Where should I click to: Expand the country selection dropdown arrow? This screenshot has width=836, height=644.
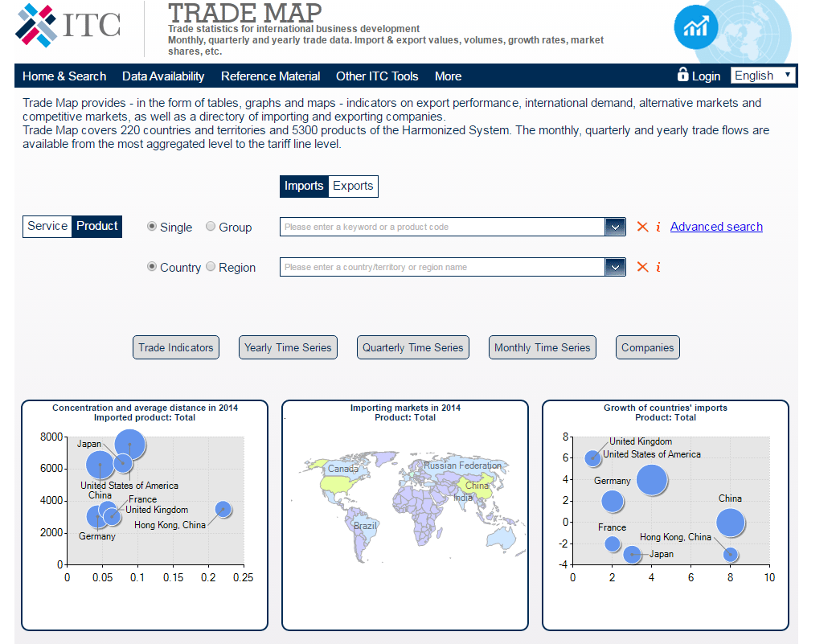tap(615, 267)
